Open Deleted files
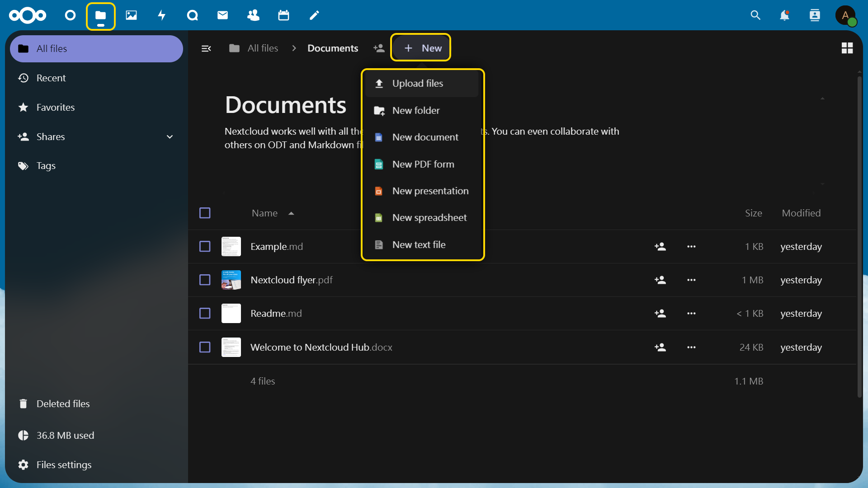The width and height of the screenshot is (868, 488). 96,404
